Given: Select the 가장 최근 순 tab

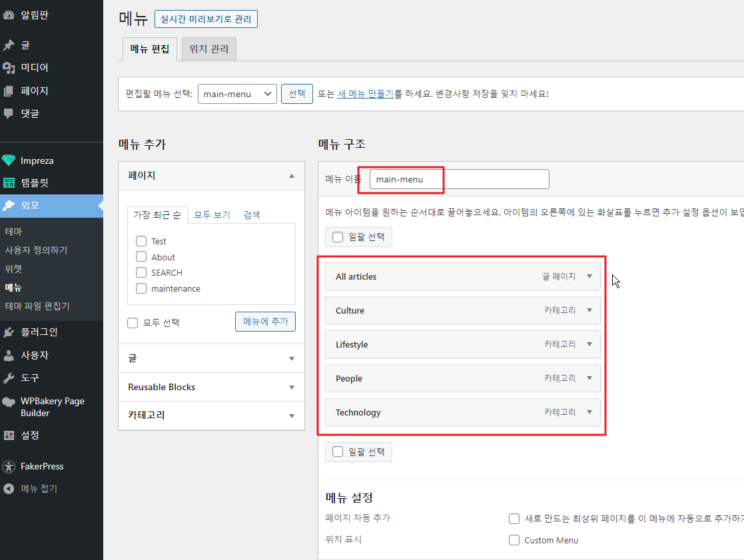Looking at the screenshot, I should [x=157, y=215].
